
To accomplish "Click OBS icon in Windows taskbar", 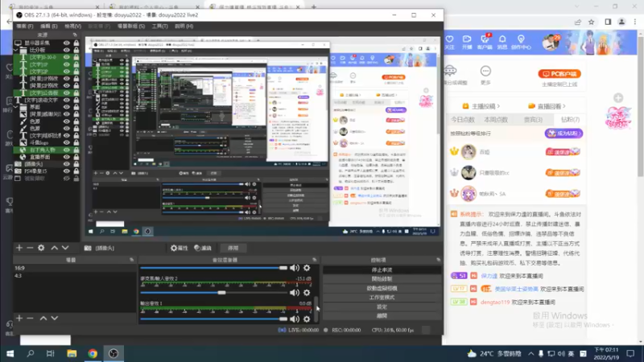I will coord(114,353).
